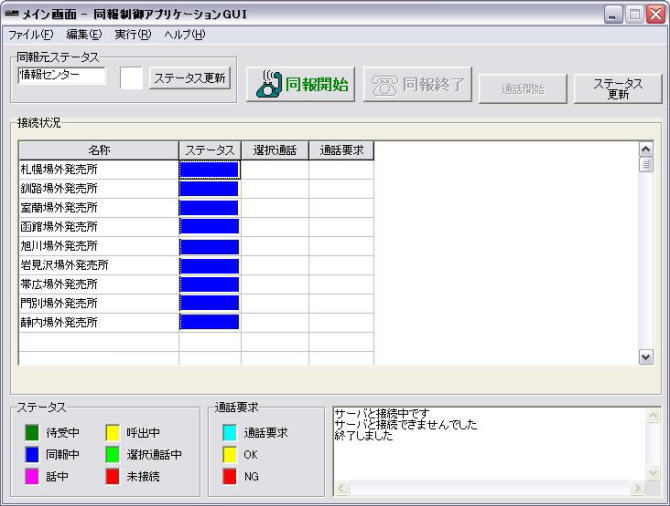This screenshot has height=506, width=670.
Task: Click the 名称 column header
Action: coord(98,150)
